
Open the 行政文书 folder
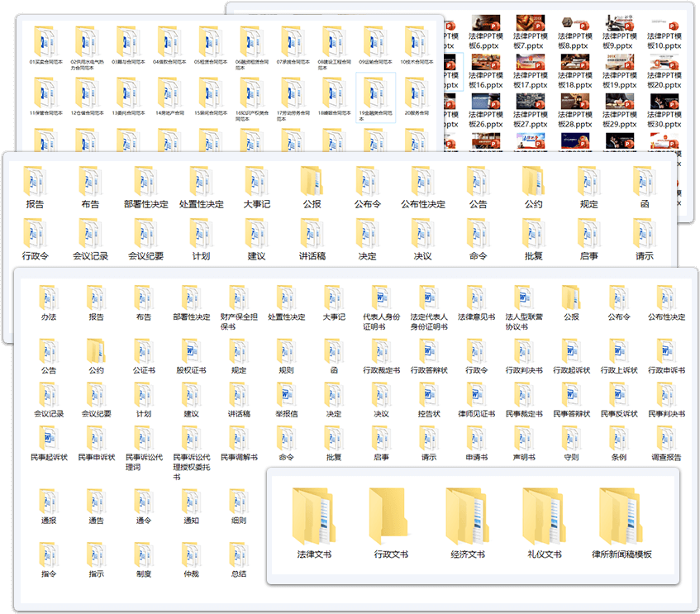[391, 516]
